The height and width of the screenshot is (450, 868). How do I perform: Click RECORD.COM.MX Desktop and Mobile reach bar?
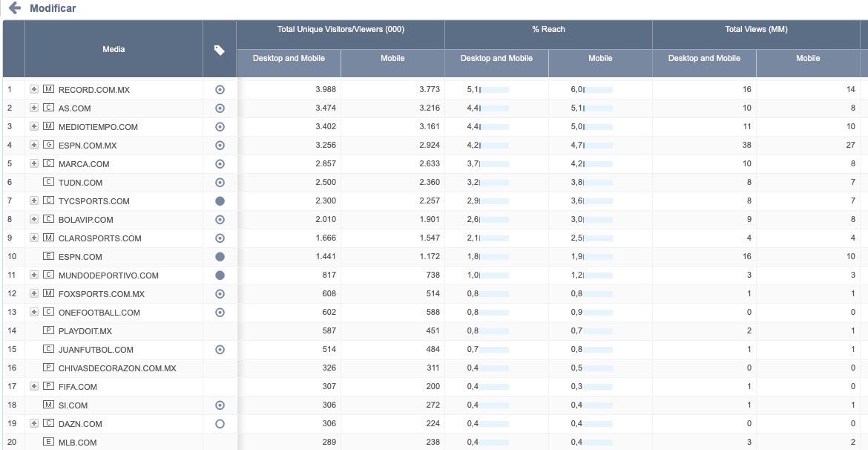[494, 90]
